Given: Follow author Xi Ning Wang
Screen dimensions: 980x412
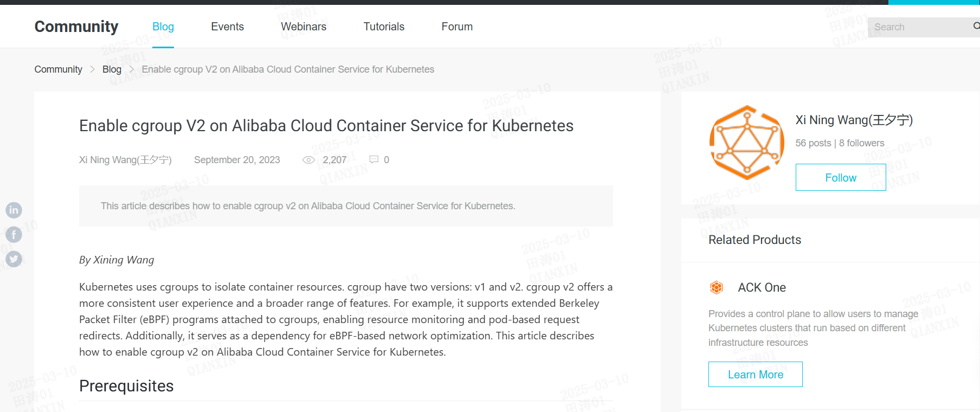Looking at the screenshot, I should coord(841,177).
